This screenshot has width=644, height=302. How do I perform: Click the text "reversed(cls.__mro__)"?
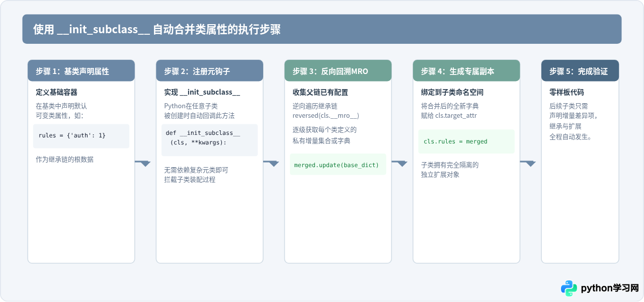pyautogui.click(x=326, y=116)
